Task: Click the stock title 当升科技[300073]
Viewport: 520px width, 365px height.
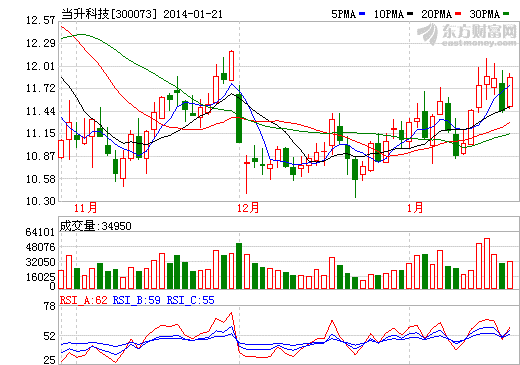Action: coord(108,14)
